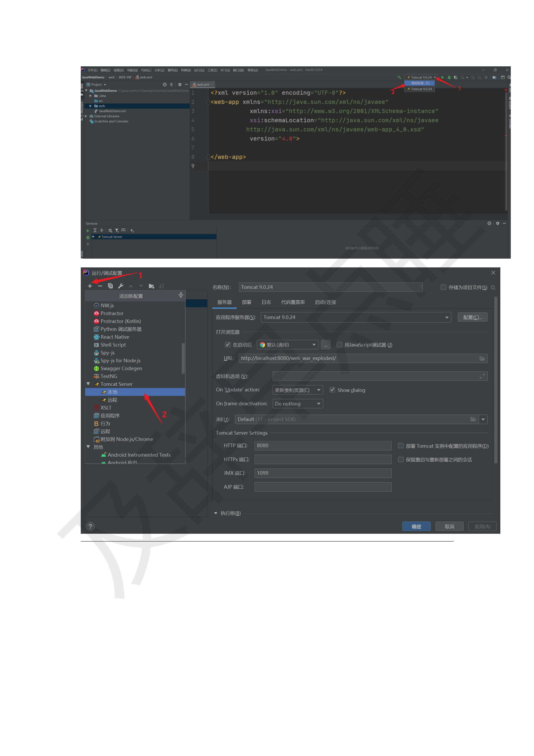The height and width of the screenshot is (756, 534).
Task: Click the minus Remove Configuration icon
Action: pos(100,286)
